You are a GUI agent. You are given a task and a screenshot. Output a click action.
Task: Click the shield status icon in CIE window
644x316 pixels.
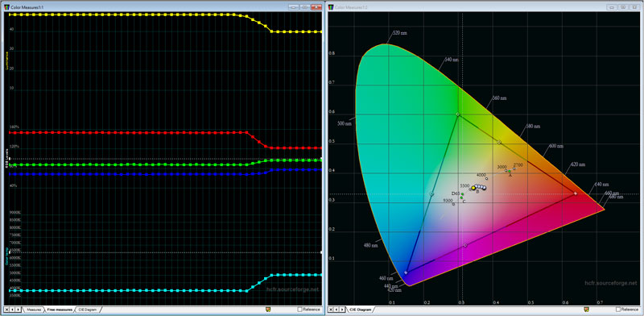587,309
